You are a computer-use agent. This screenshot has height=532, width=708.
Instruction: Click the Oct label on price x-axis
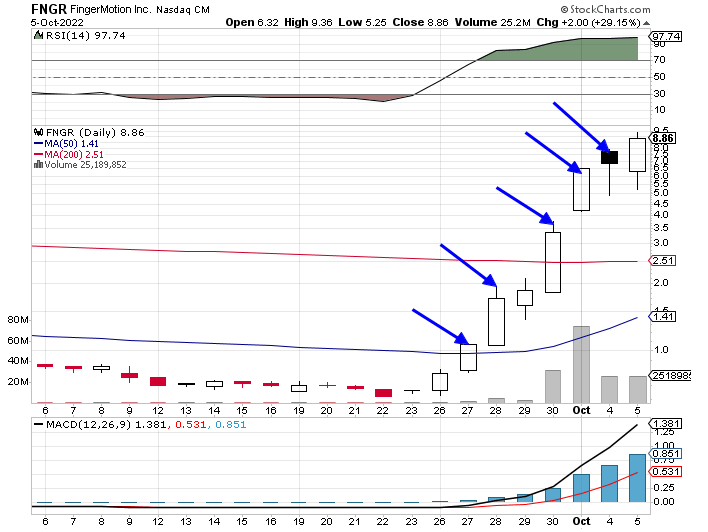click(x=581, y=410)
